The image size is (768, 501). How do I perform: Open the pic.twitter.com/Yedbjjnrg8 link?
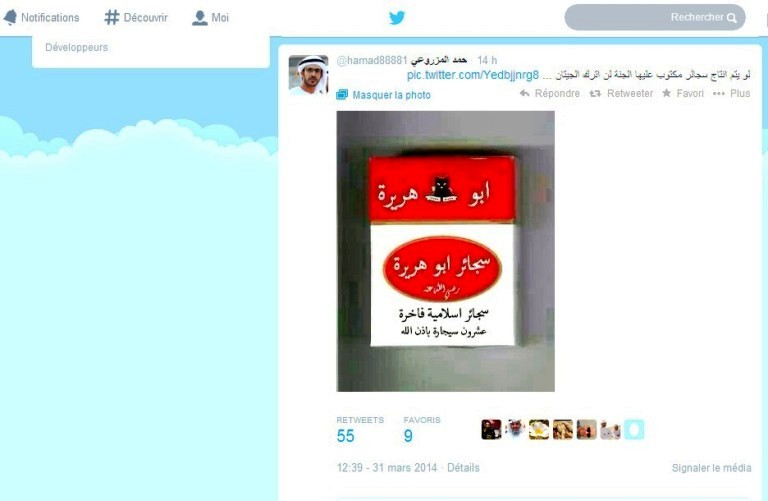tap(473, 75)
